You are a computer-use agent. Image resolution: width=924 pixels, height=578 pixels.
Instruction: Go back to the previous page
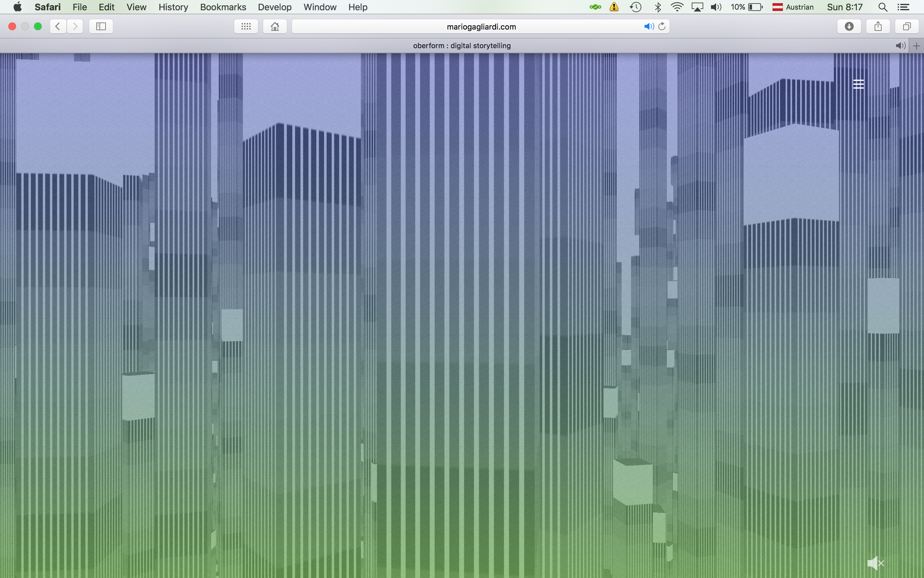58,26
